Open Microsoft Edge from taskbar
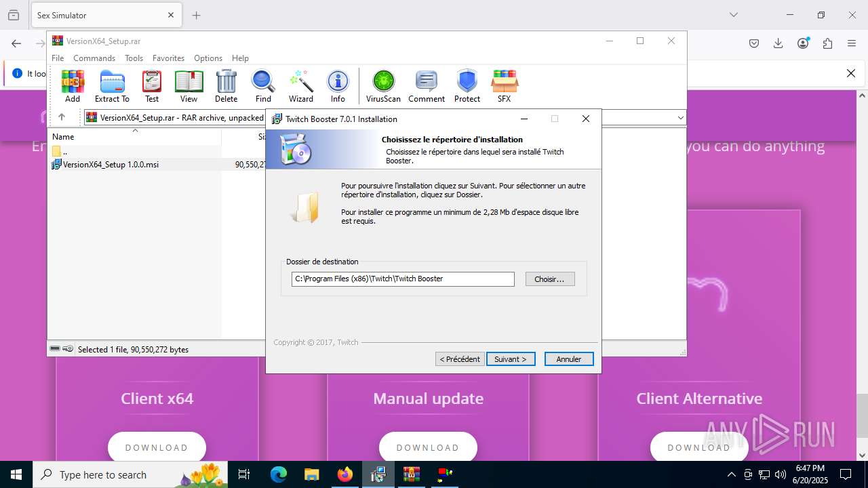 point(279,474)
